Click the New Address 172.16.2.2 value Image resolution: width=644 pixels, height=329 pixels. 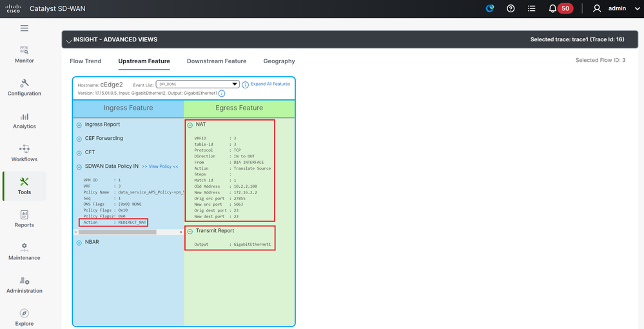tap(246, 192)
